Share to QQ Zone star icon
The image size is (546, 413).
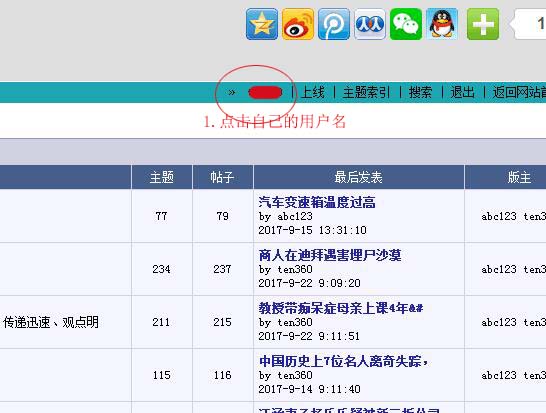point(262,24)
